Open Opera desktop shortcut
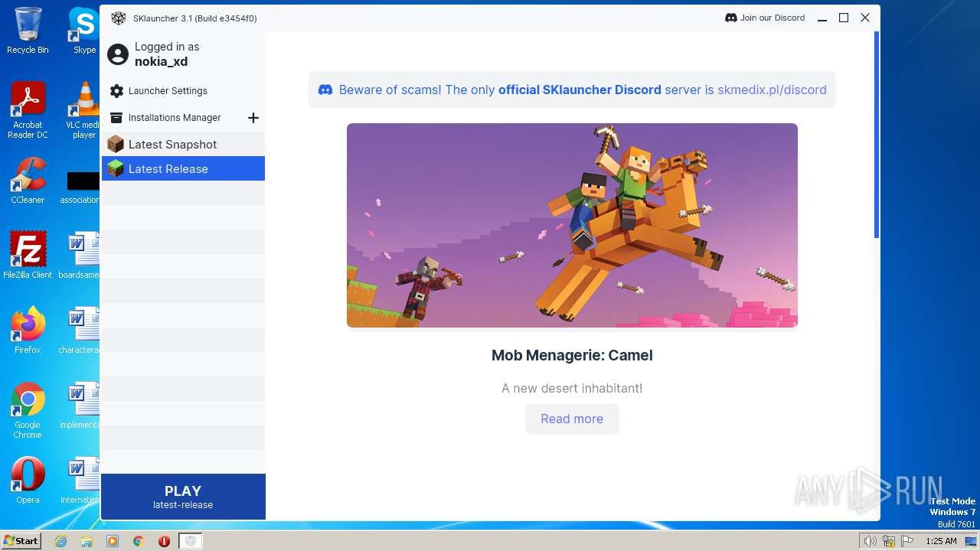 [28, 481]
